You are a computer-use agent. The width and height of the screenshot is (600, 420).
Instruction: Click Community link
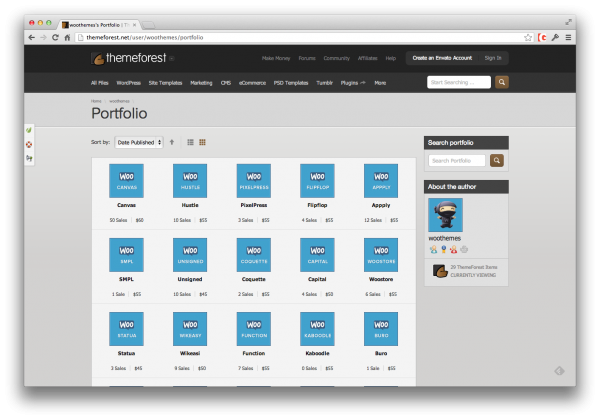pyautogui.click(x=337, y=59)
